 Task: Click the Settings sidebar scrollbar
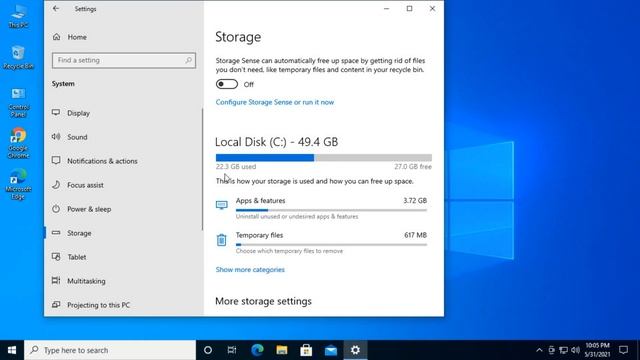202,169
